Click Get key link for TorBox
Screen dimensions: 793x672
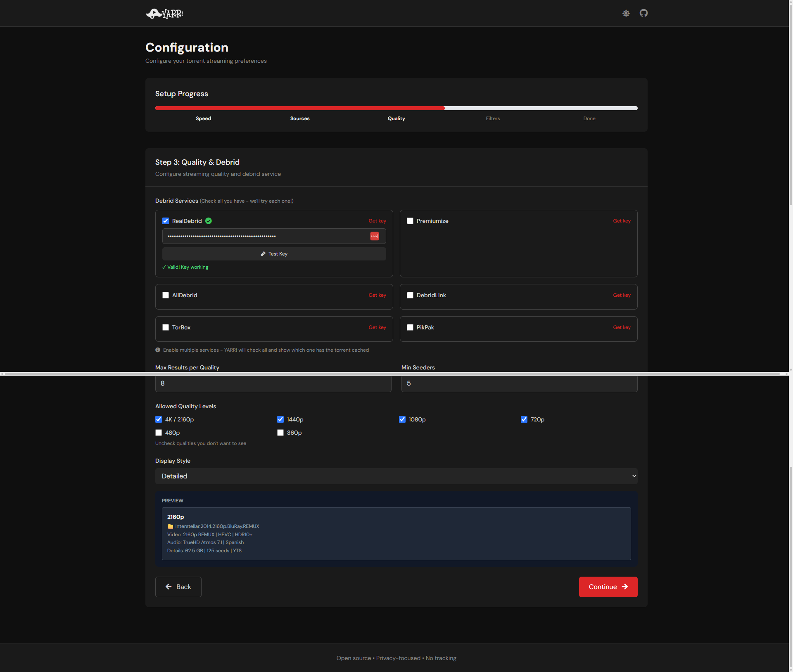(377, 327)
